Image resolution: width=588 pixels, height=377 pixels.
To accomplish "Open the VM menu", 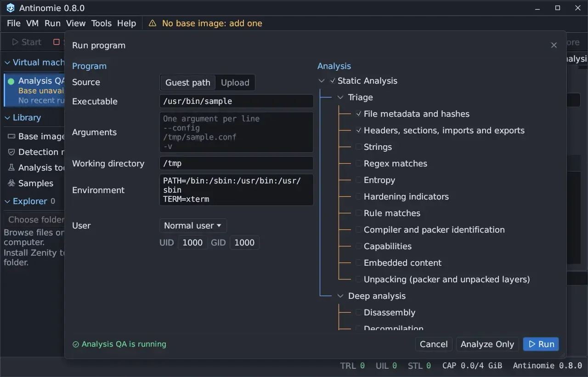I will pyautogui.click(x=33, y=23).
